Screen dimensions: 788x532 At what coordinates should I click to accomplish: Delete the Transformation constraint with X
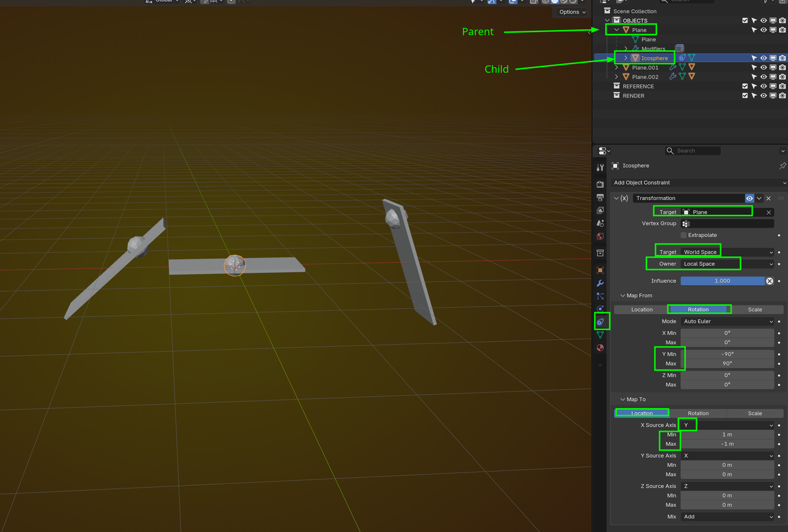point(768,198)
